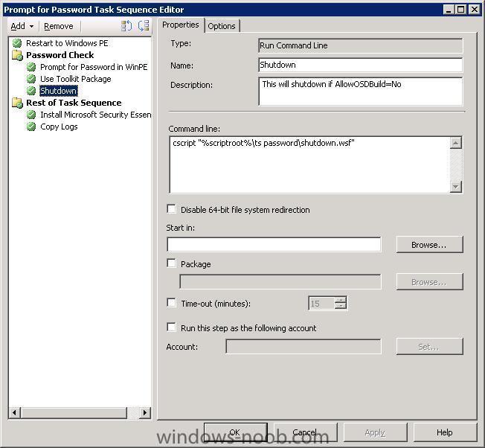Select the Password Check group
The image size is (485, 448).
point(60,55)
